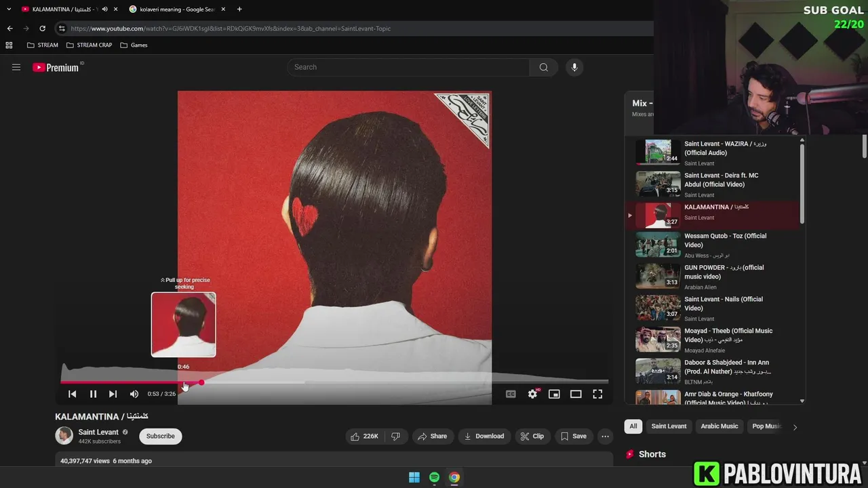The image size is (868, 488).
Task: Share the video
Action: [x=432, y=436]
